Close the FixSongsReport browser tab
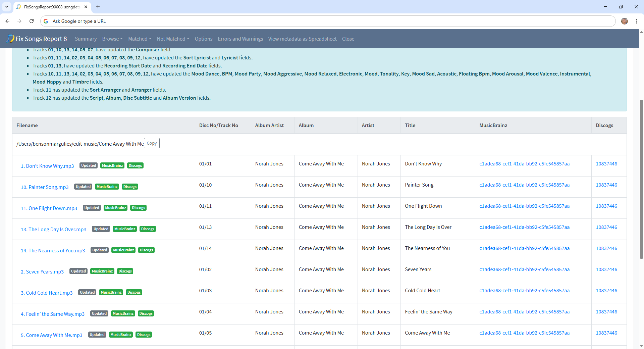Viewport: 644px width, 349px height. point(86,7)
